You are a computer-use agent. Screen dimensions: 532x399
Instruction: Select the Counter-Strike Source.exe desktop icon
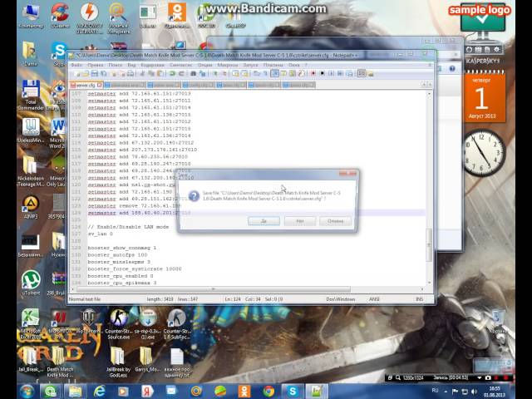pyautogui.click(x=119, y=324)
